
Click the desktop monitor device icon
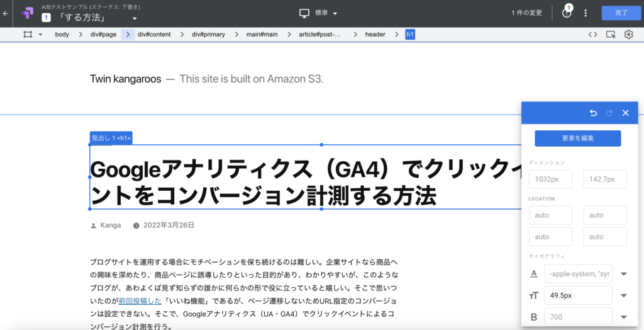click(x=304, y=13)
